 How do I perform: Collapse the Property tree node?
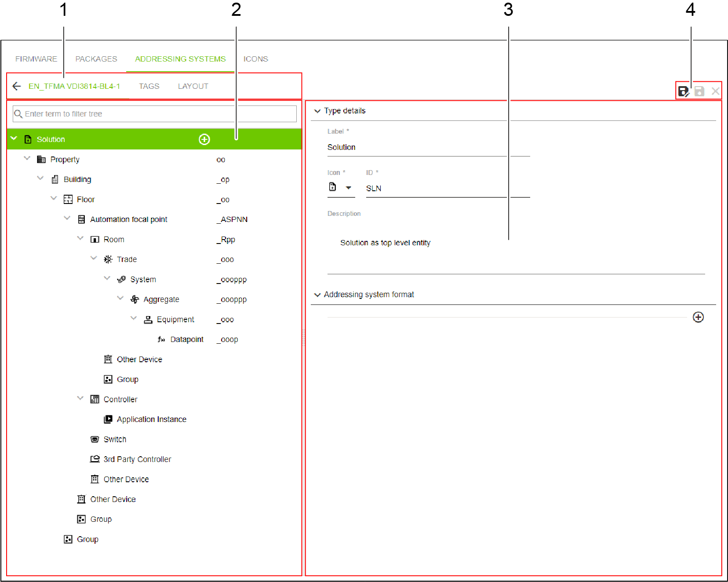click(x=27, y=159)
